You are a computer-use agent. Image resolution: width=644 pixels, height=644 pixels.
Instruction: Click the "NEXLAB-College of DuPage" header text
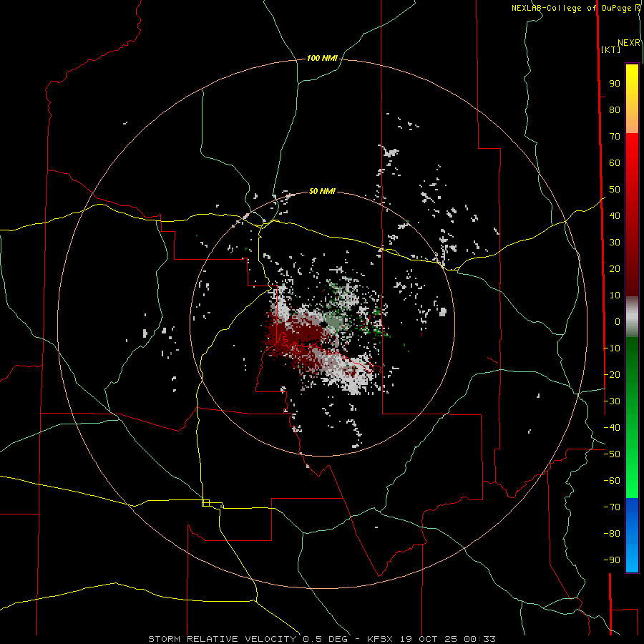pos(572,8)
